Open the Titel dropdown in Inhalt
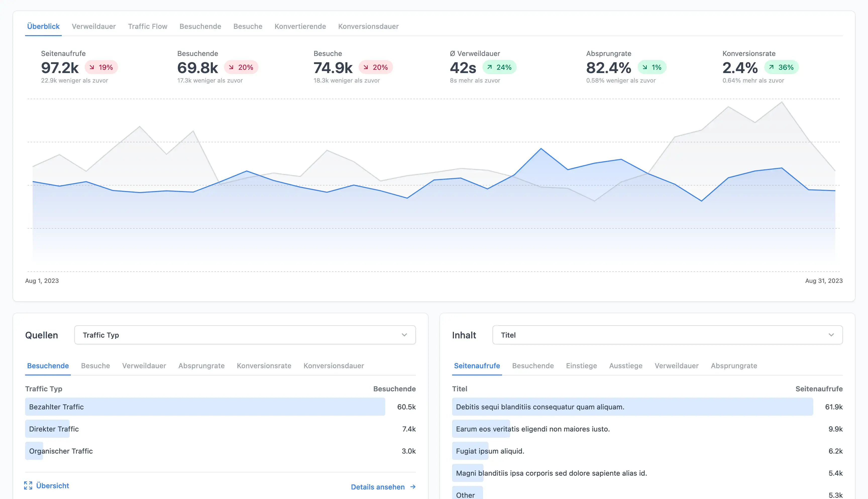Screen dimensions: 868x499 pyautogui.click(x=667, y=335)
